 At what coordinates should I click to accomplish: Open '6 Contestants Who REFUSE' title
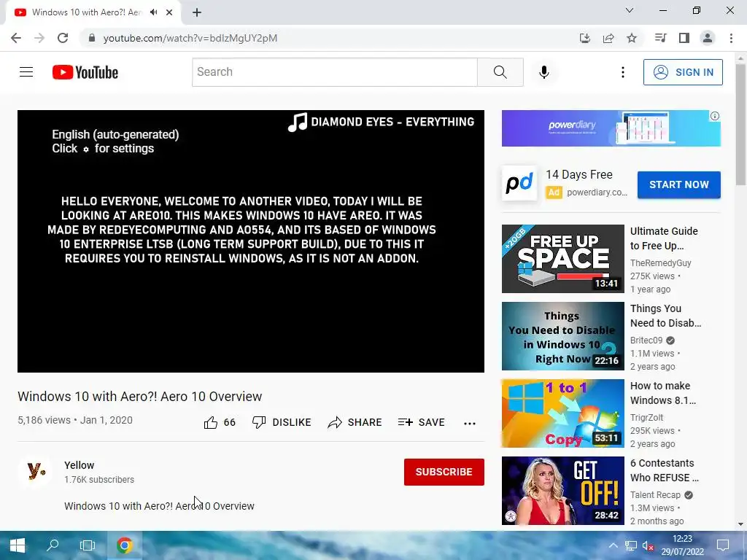click(x=664, y=470)
